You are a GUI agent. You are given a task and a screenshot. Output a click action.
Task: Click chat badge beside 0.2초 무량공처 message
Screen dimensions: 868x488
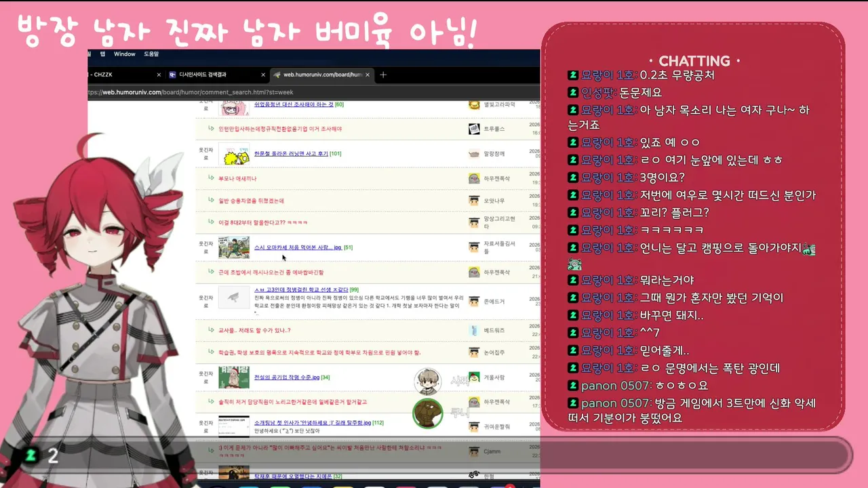(573, 75)
